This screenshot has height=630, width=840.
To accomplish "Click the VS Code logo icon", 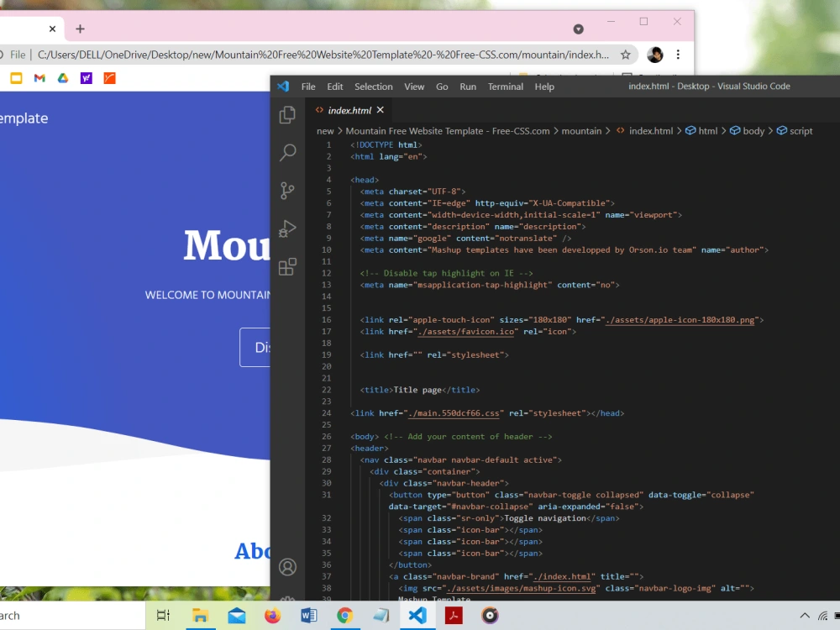I will click(x=283, y=87).
